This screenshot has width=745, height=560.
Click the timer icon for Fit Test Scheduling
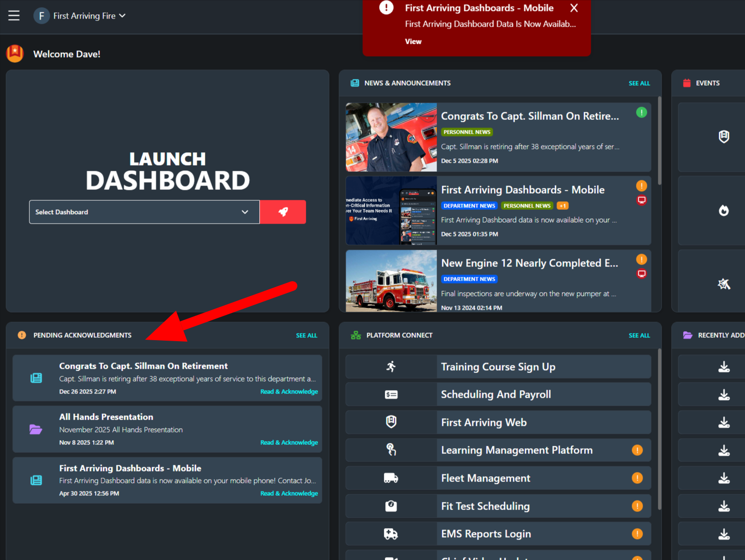391,506
